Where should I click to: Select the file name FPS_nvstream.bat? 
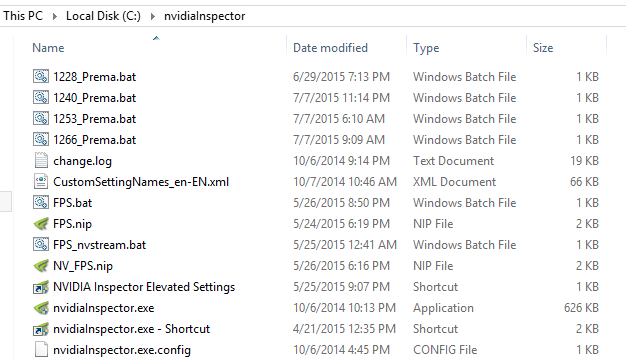[100, 245]
